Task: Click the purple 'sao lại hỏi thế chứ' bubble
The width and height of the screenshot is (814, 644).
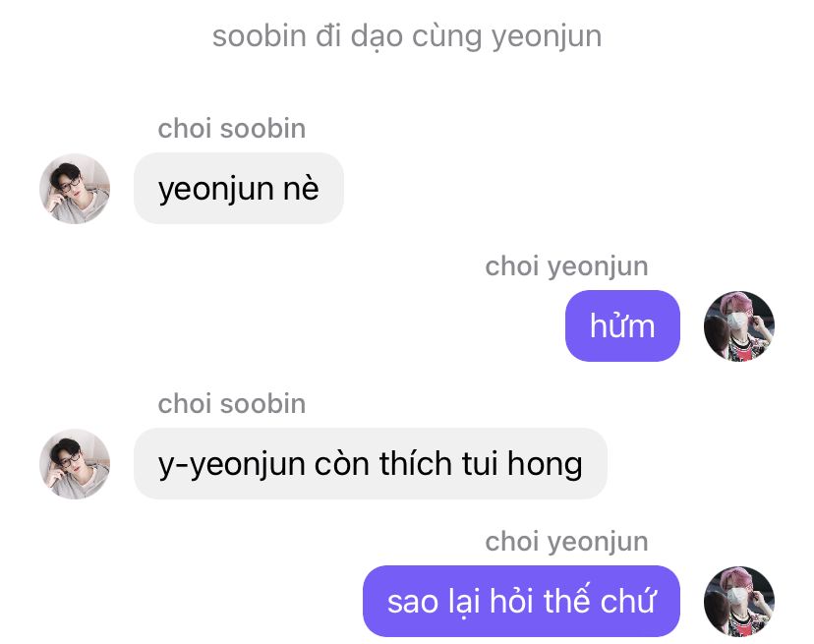Action: click(x=521, y=602)
